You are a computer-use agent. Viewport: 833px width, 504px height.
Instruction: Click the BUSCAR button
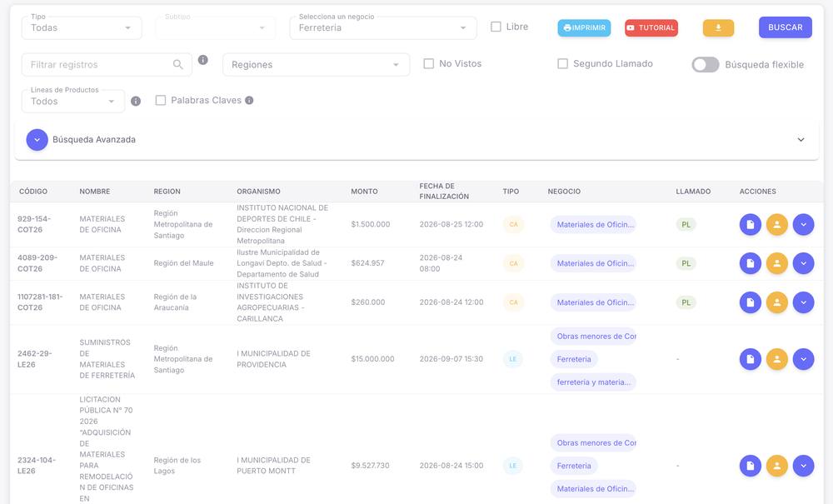click(786, 27)
